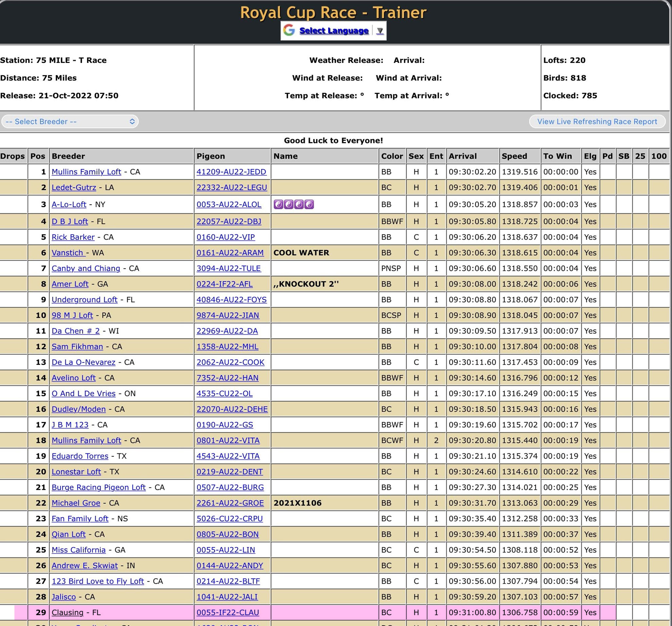Click the Royal Cup Race - Trainer title
This screenshot has width=672, height=626.
[333, 12]
